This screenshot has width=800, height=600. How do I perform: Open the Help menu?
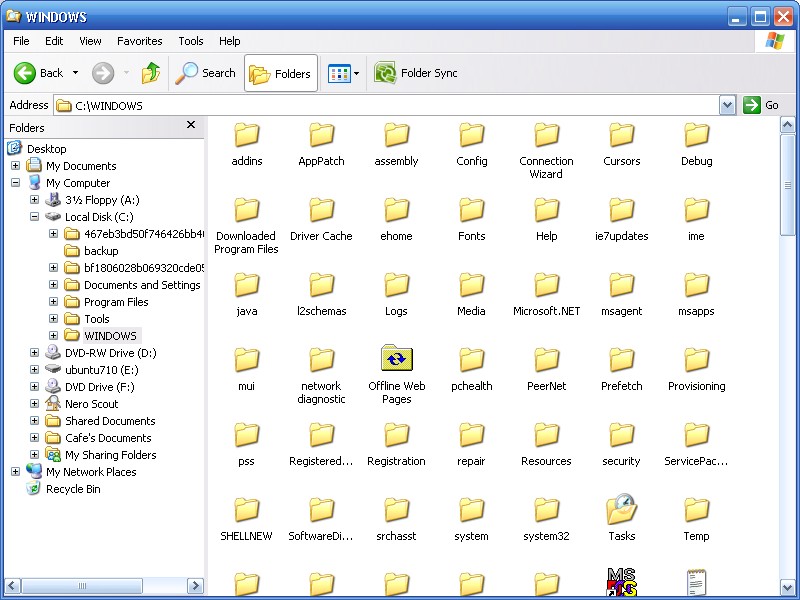[x=230, y=41]
